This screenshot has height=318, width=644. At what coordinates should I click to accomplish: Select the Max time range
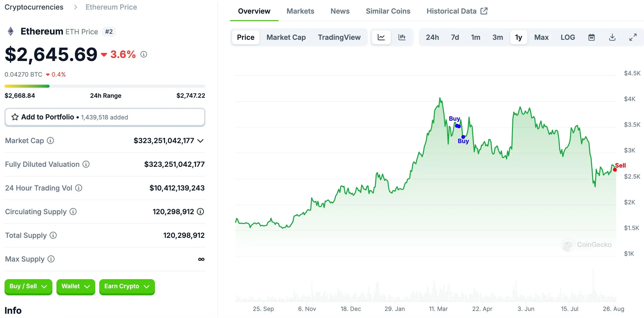click(541, 37)
